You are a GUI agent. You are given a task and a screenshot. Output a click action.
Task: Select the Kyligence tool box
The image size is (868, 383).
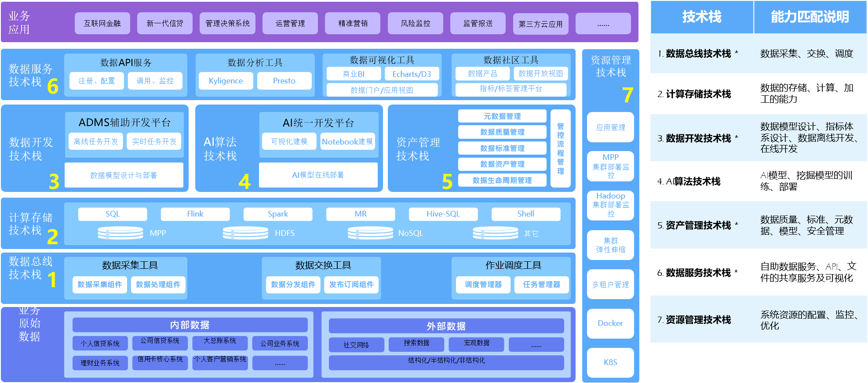click(226, 81)
